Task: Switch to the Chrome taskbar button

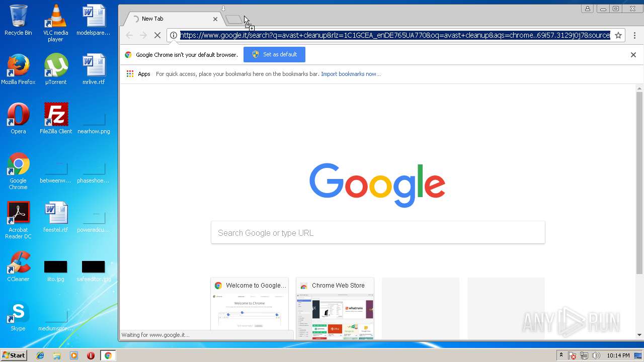Action: (108, 355)
